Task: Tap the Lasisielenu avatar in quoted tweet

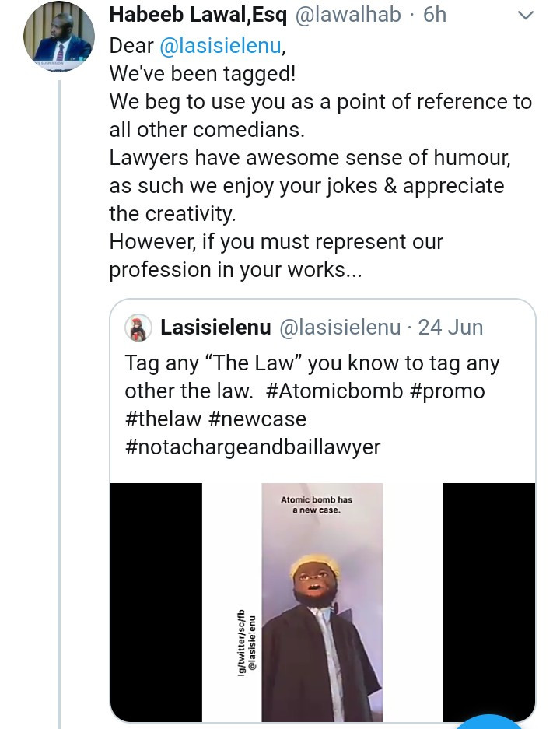Action: click(x=138, y=328)
